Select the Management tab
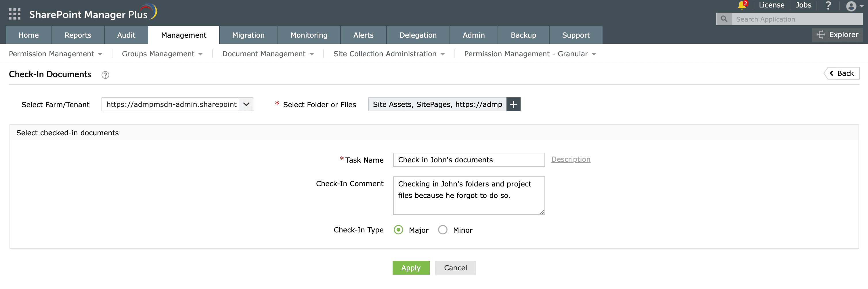The image size is (868, 289). click(x=184, y=35)
